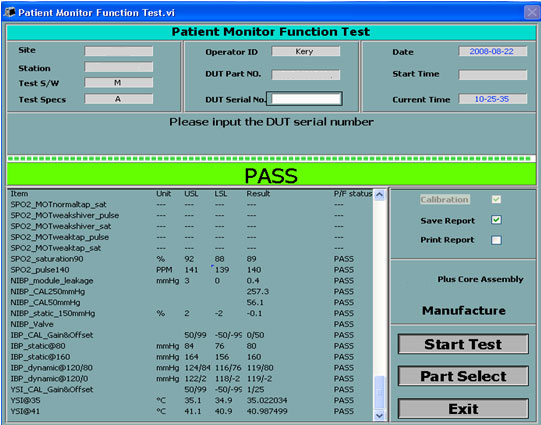Click the DUT Part NO. field
The height and width of the screenshot is (425, 541).
[x=306, y=75]
